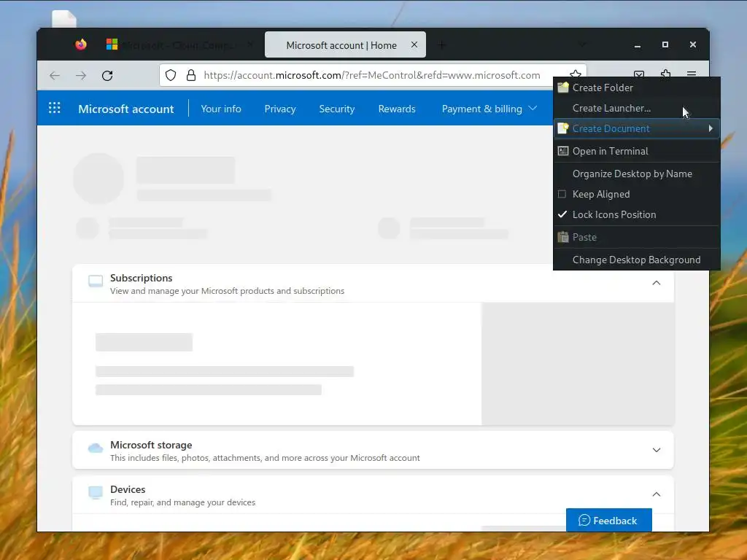Click the Devices monitor icon
The width and height of the screenshot is (747, 560).
[96, 492]
